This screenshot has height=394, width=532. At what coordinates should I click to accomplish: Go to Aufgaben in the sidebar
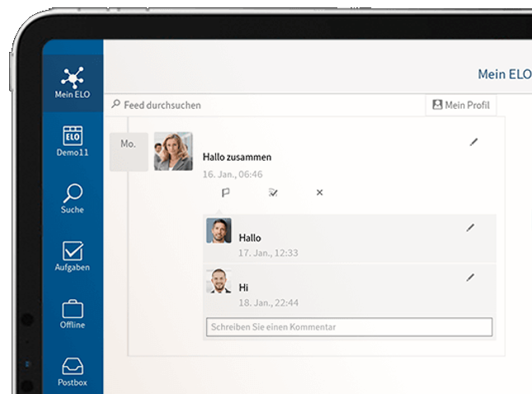tap(73, 256)
